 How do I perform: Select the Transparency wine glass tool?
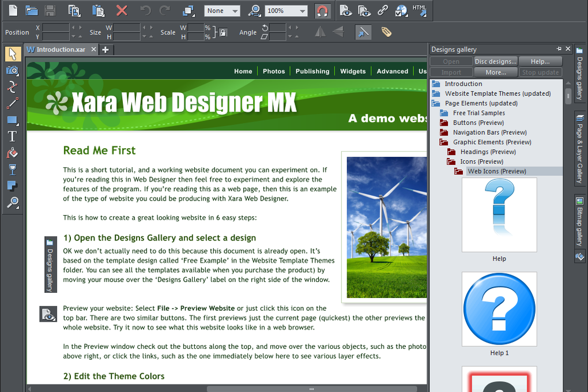(12, 169)
